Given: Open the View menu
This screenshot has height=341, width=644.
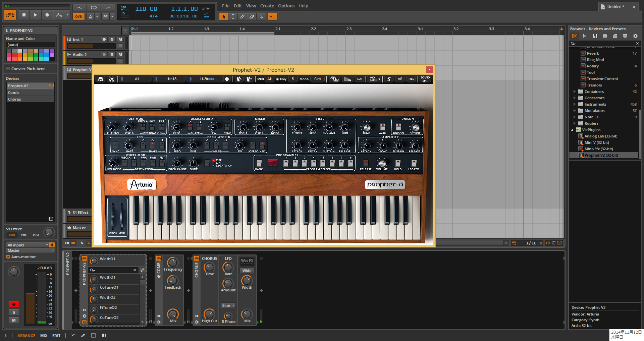Looking at the screenshot, I should click(x=251, y=6).
